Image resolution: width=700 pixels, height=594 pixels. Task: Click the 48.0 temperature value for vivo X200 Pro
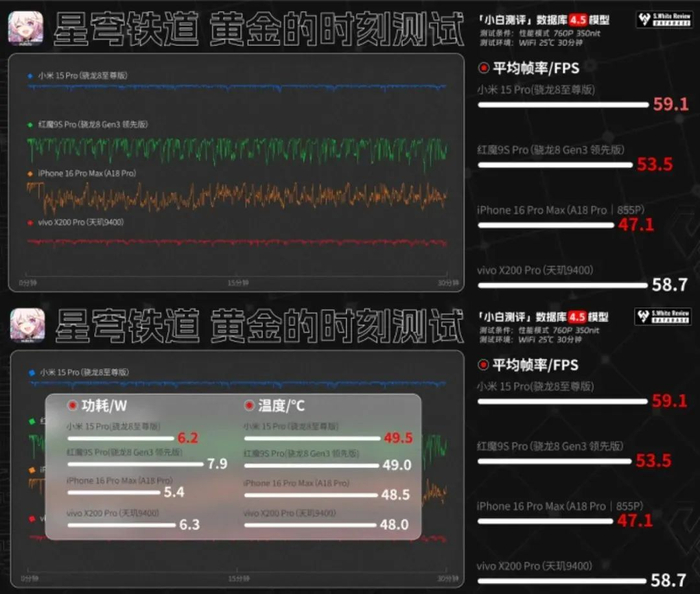pos(394,524)
